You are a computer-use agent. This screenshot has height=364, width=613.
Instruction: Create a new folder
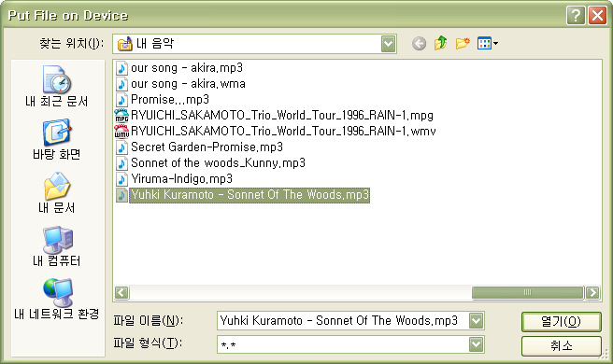click(463, 43)
